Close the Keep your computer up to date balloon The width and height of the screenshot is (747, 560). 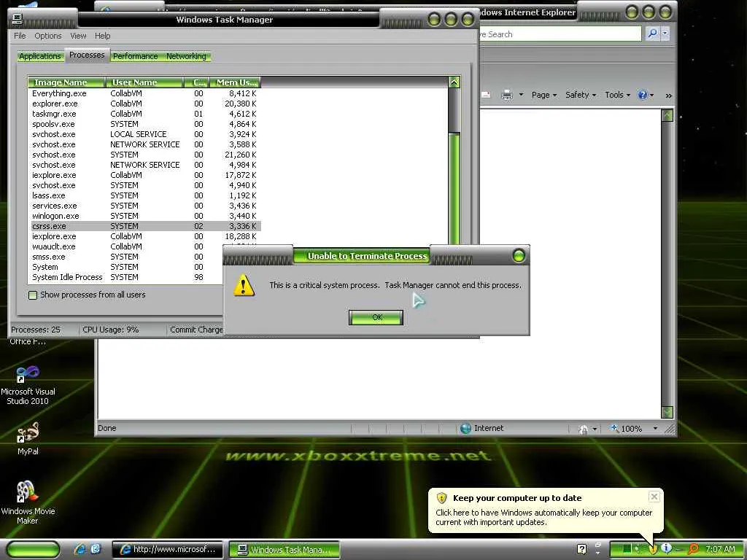coord(654,497)
